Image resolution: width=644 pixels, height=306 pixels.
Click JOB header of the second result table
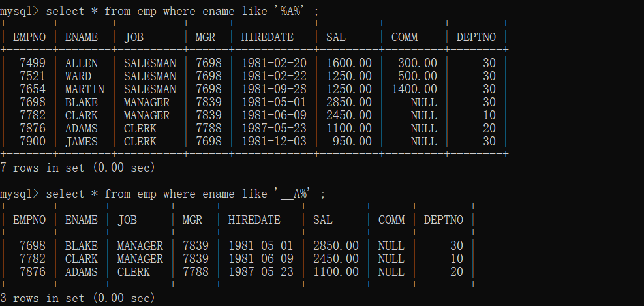127,220
